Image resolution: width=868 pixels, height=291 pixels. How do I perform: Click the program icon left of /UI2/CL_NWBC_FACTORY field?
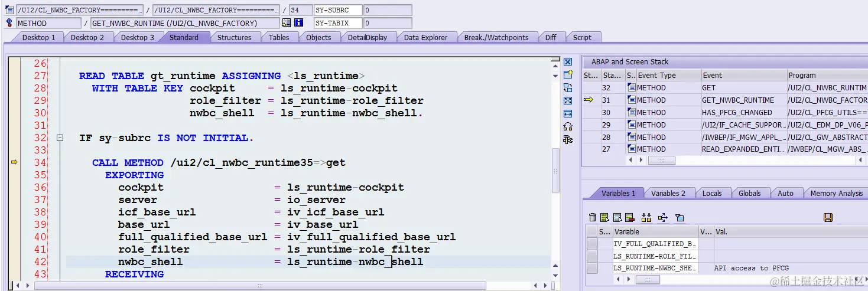pos(9,10)
